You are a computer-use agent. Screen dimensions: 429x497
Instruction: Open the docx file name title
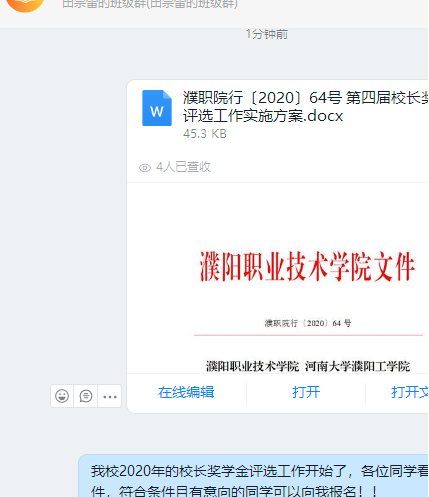[305, 107]
